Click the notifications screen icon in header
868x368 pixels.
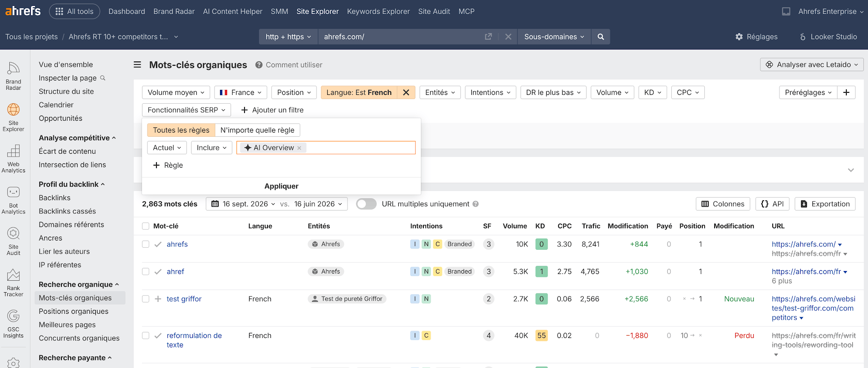tap(786, 11)
